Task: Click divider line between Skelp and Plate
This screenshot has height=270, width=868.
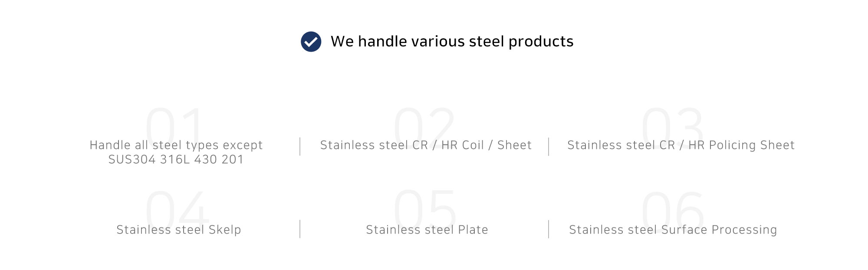Action: coord(300,229)
